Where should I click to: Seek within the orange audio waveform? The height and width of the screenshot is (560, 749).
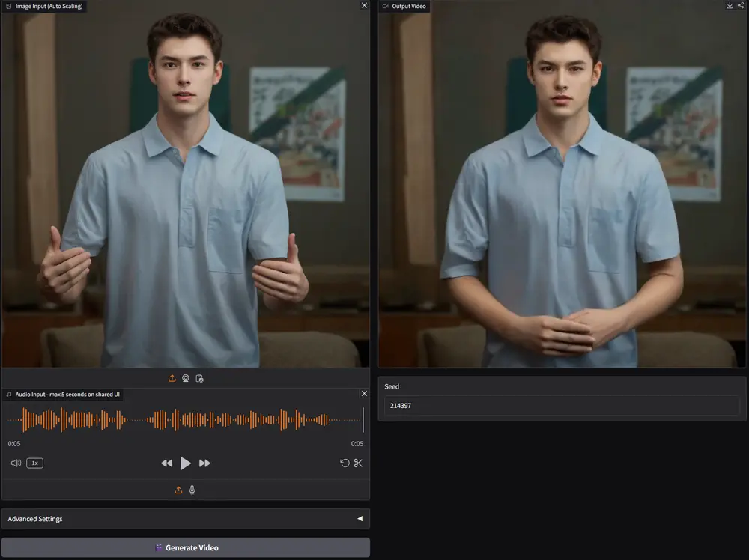click(x=185, y=420)
